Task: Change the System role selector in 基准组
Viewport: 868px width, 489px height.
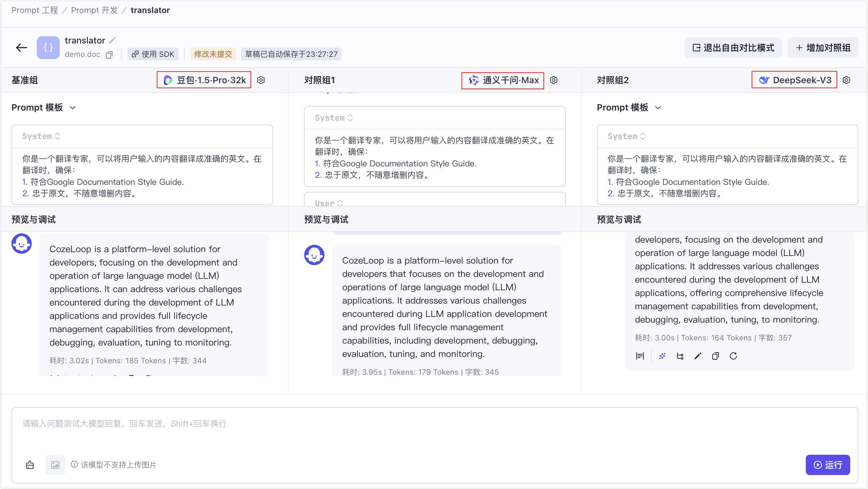Action: click(41, 136)
